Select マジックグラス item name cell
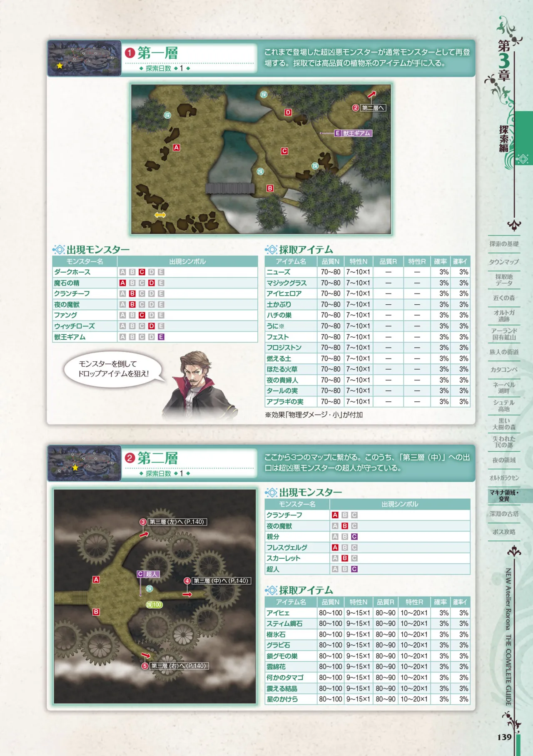Image resolution: width=533 pixels, height=756 pixels. pyautogui.click(x=291, y=283)
